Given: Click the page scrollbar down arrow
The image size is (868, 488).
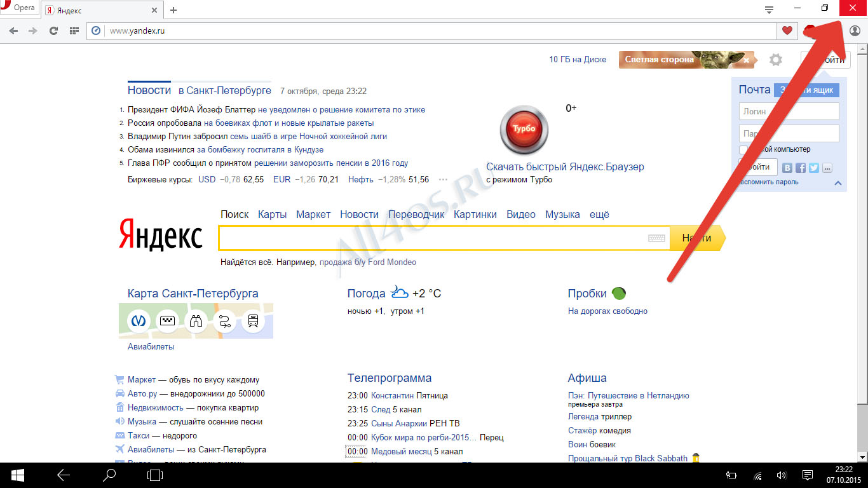Looking at the screenshot, I should click(863, 457).
